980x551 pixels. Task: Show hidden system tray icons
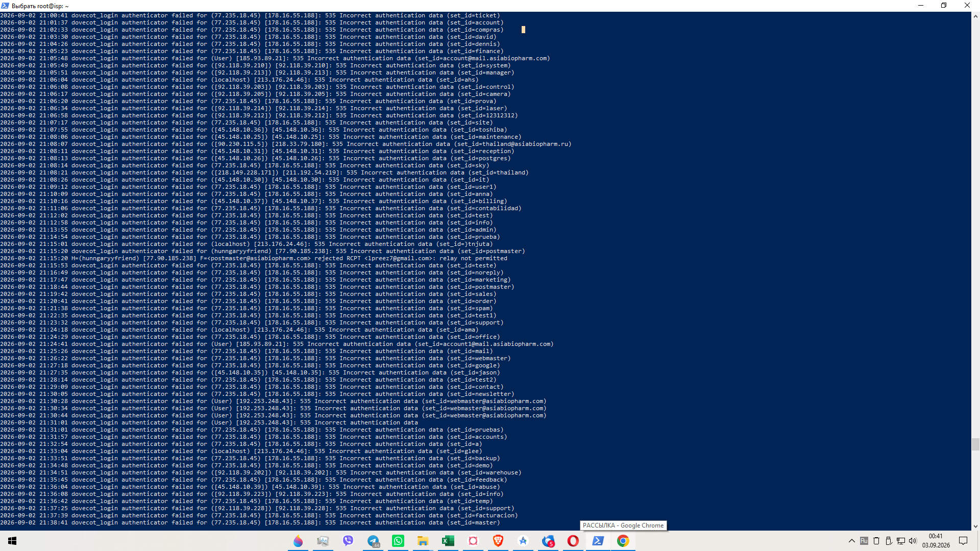pyautogui.click(x=851, y=541)
